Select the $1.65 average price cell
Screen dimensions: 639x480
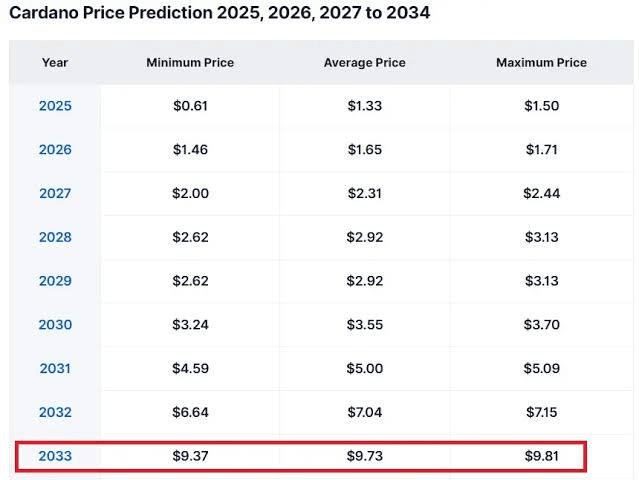click(x=365, y=150)
